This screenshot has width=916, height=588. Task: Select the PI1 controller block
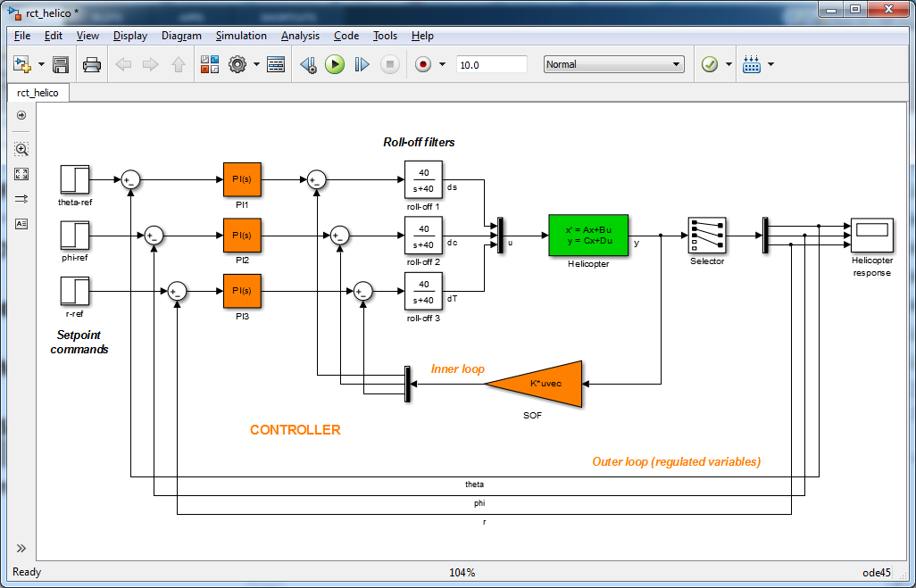point(242,179)
